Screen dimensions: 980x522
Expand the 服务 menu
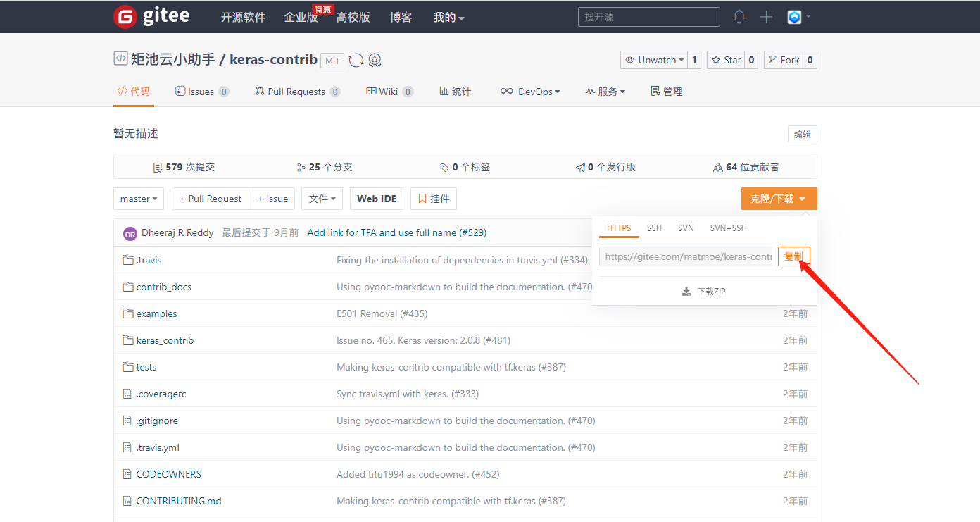(x=605, y=92)
